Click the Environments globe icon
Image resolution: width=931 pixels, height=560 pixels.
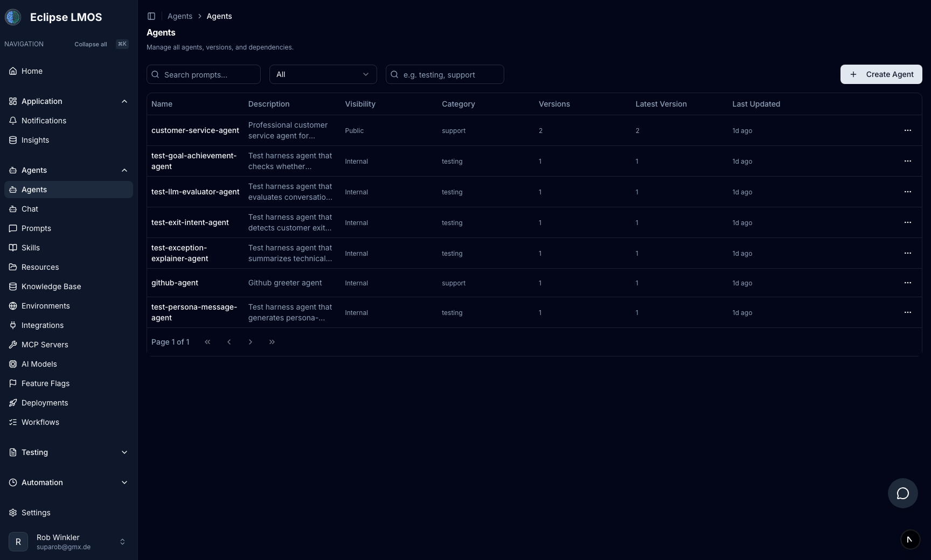click(x=13, y=306)
